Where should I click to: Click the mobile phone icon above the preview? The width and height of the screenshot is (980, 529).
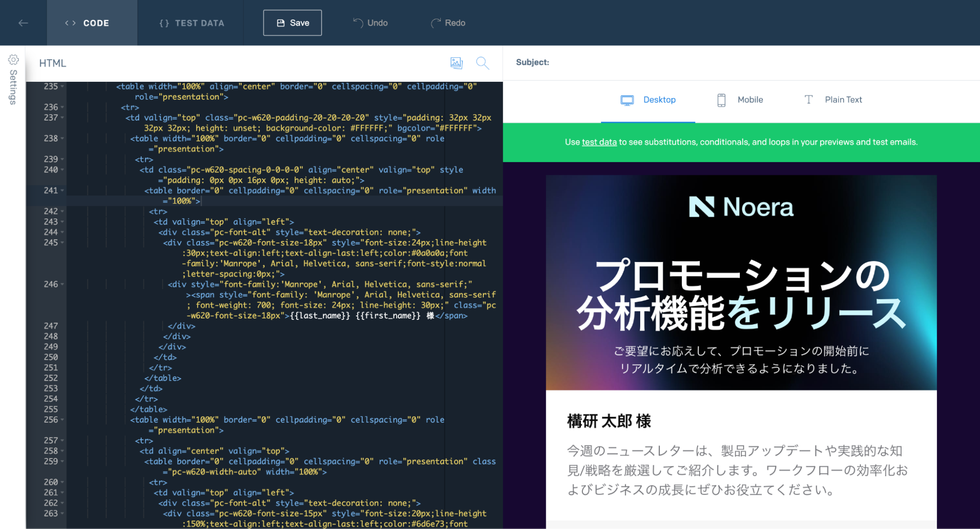(721, 99)
